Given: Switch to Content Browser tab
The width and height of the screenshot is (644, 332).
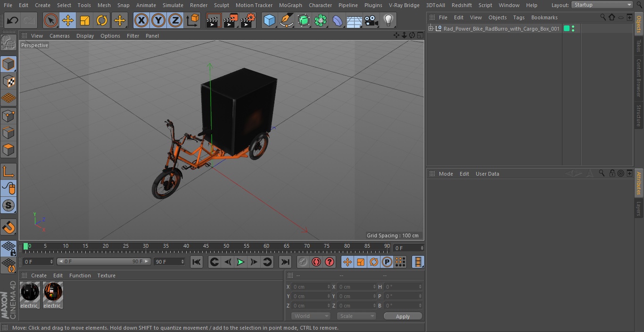Looking at the screenshot, I should 639,78.
